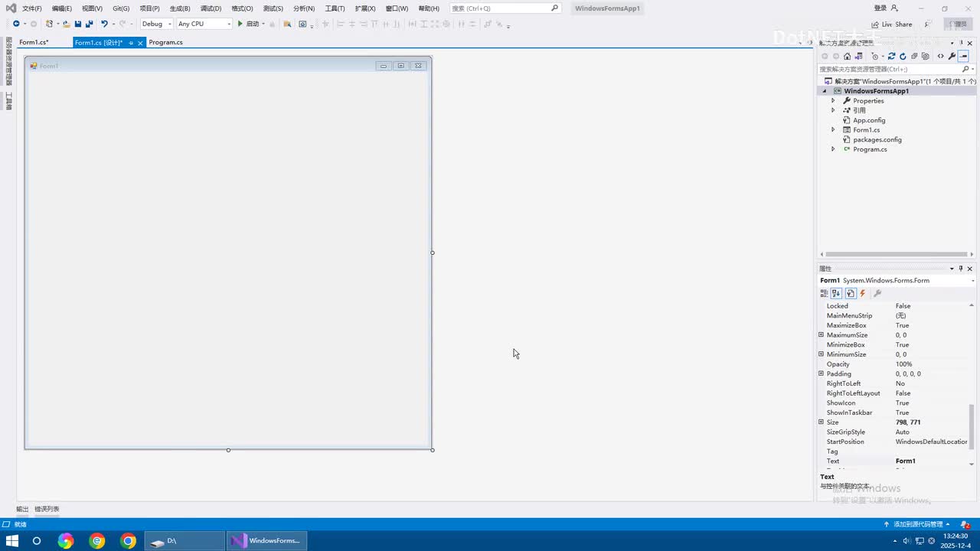
Task: Open the 错误列表 error list tab
Action: 47,509
